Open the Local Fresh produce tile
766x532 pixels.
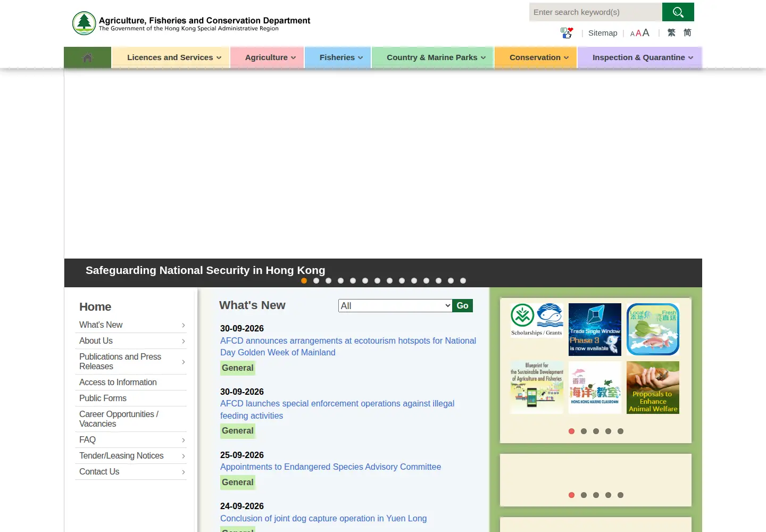653,329
